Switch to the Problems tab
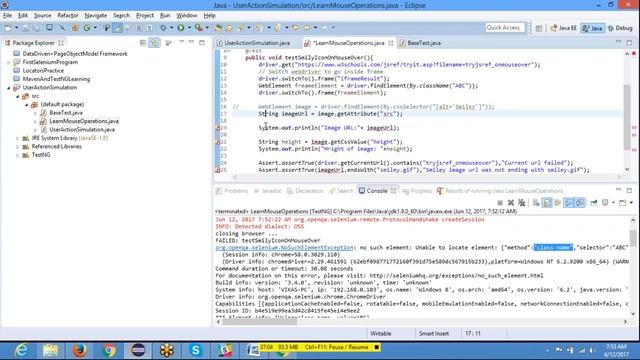Viewport: 640px width, 360px height. tap(232, 191)
